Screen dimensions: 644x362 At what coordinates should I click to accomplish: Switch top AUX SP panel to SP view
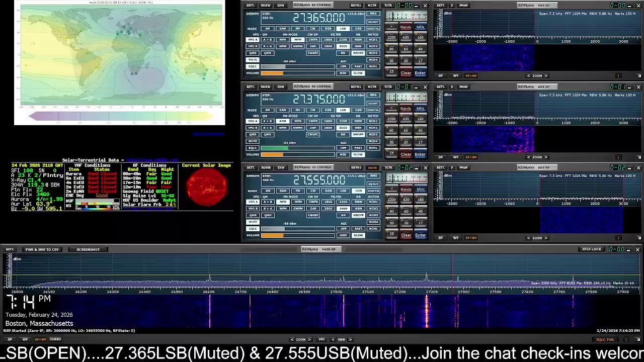click(441, 75)
